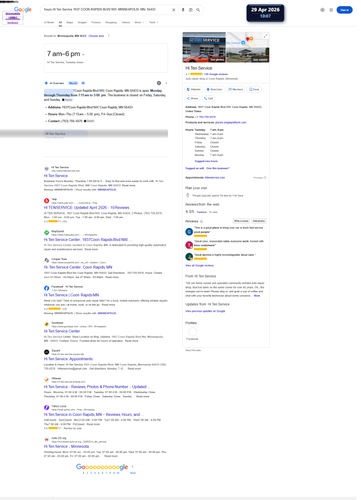Submit search with magnifier icon
The height and width of the screenshot is (500, 361).
click(198, 10)
